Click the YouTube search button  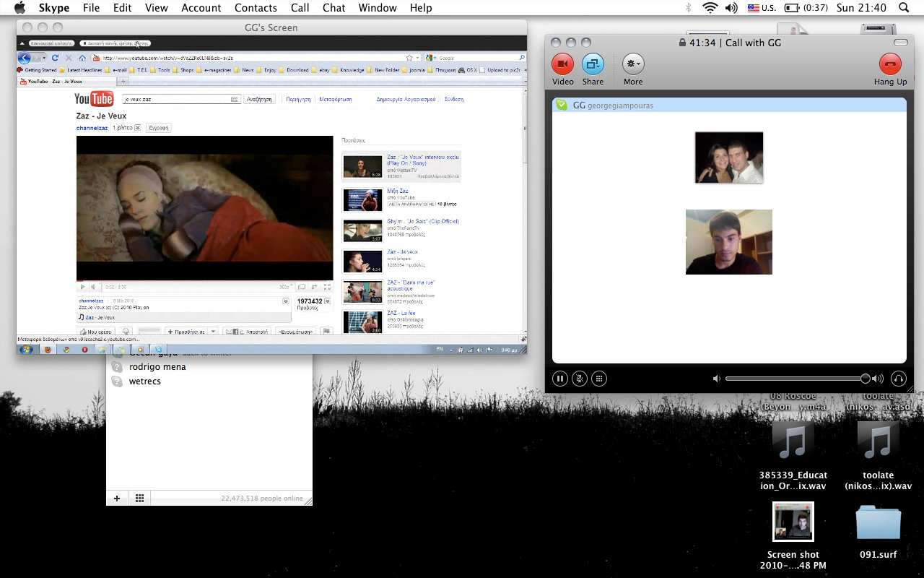click(x=259, y=99)
